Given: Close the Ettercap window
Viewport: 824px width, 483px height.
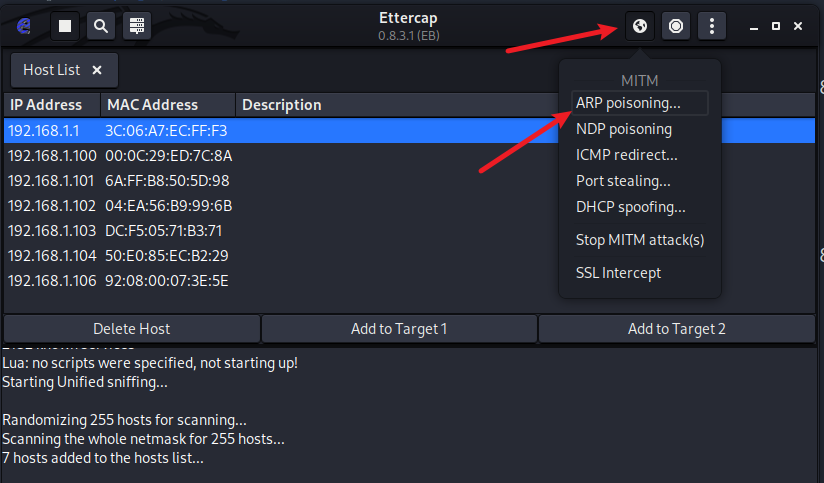Looking at the screenshot, I should tap(798, 26).
